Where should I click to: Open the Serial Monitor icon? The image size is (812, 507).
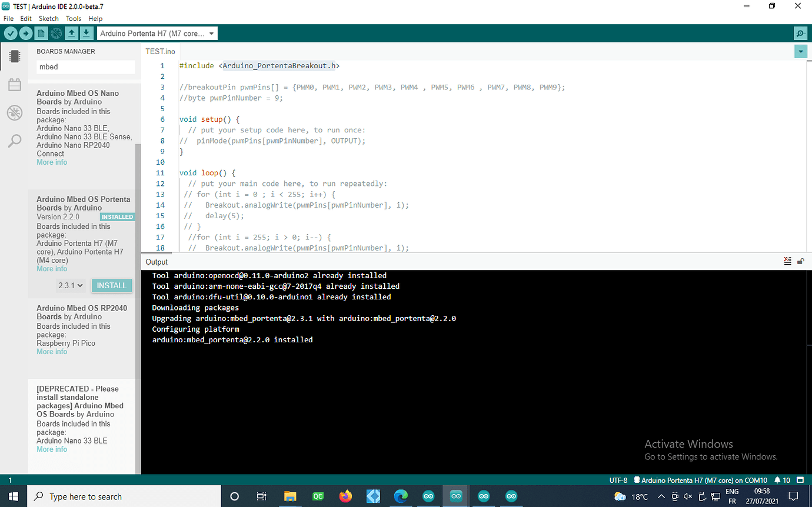(800, 33)
